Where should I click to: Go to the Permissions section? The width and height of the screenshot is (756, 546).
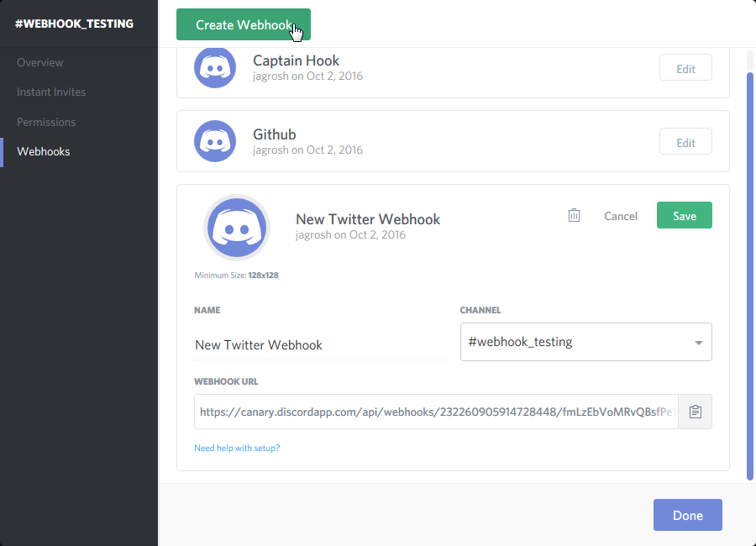point(45,122)
